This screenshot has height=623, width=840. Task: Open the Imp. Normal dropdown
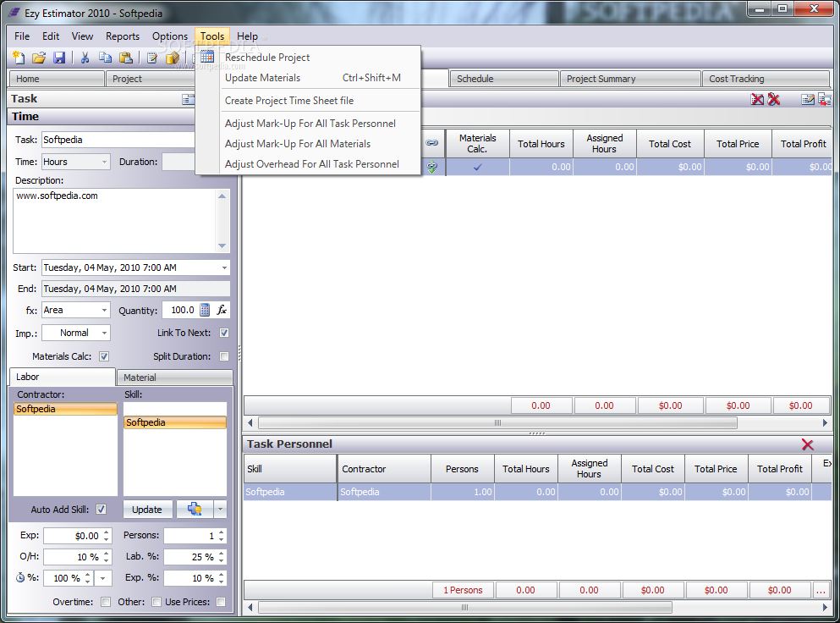tap(104, 333)
